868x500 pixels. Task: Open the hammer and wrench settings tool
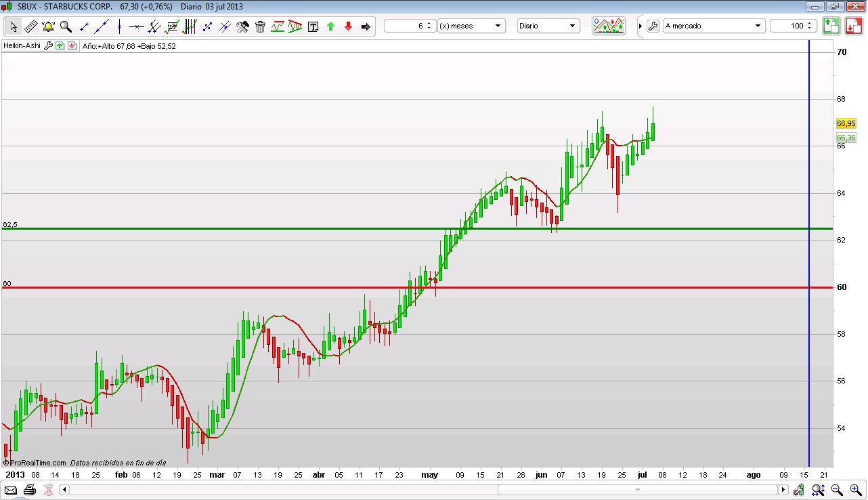[x=242, y=26]
